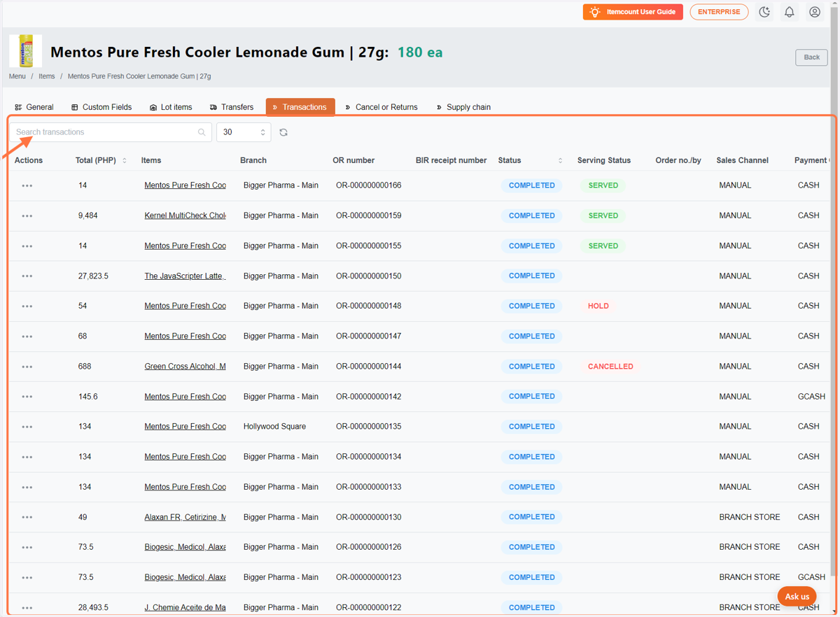Open actions menu for OR-000000000123

point(27,578)
